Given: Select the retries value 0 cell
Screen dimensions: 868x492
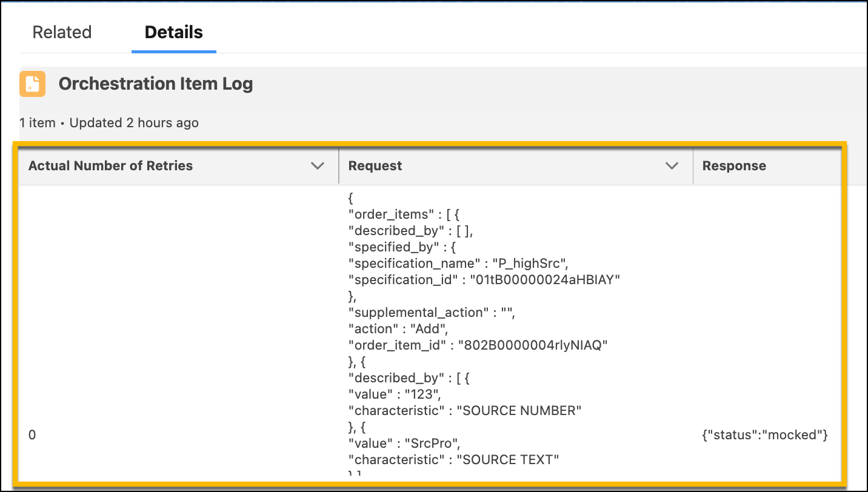Looking at the screenshot, I should pyautogui.click(x=32, y=435).
